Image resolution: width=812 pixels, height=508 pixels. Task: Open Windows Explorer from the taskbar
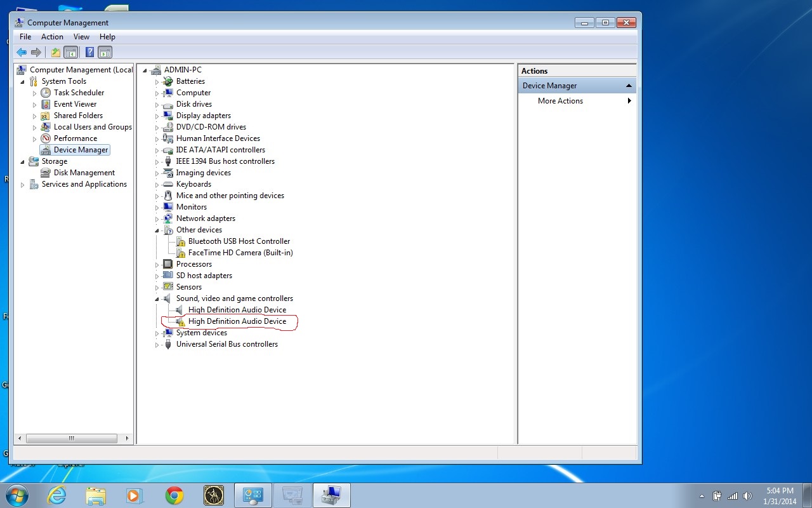(96, 495)
